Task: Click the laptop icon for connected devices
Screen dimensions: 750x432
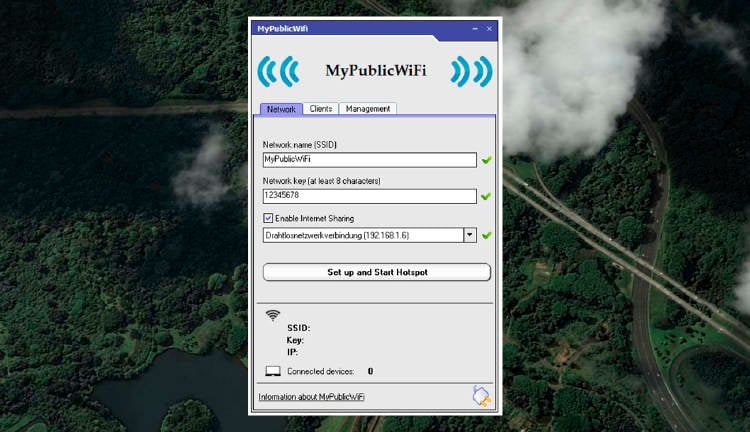Action: (272, 371)
